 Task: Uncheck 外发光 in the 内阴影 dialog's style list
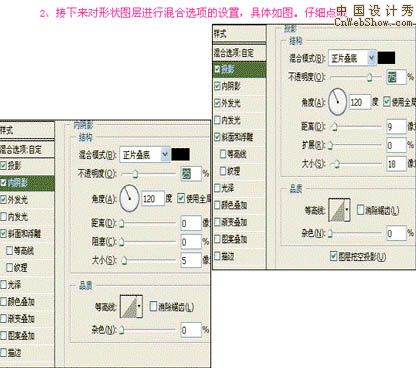point(4,199)
